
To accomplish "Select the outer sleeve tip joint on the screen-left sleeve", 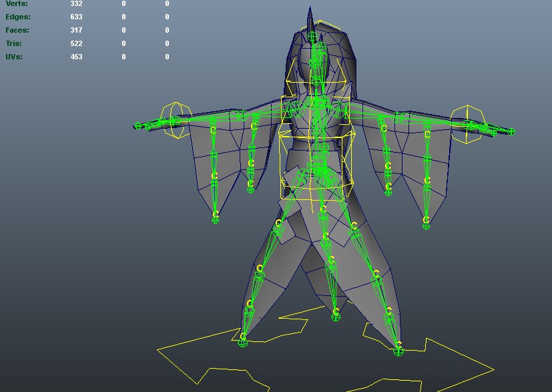I will click(216, 221).
